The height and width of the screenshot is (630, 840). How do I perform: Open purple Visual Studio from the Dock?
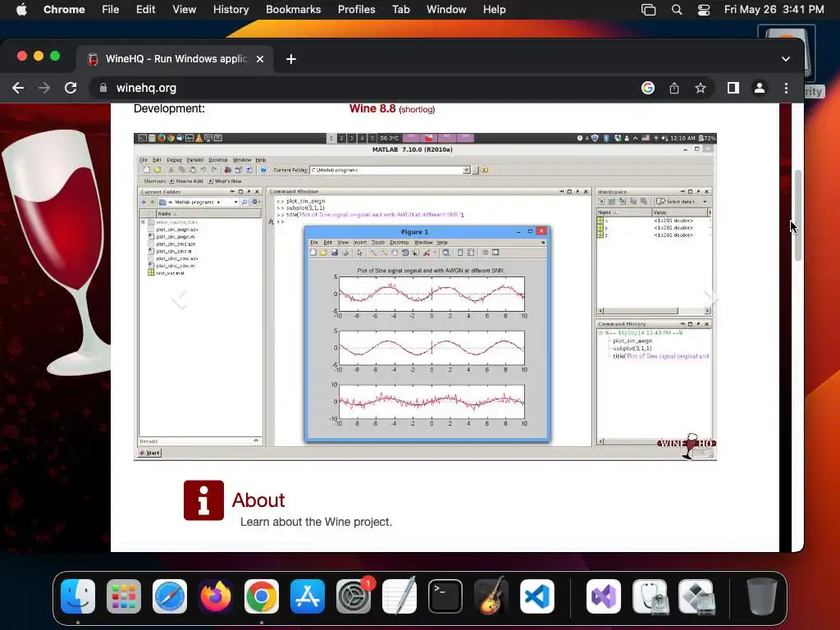click(x=604, y=596)
